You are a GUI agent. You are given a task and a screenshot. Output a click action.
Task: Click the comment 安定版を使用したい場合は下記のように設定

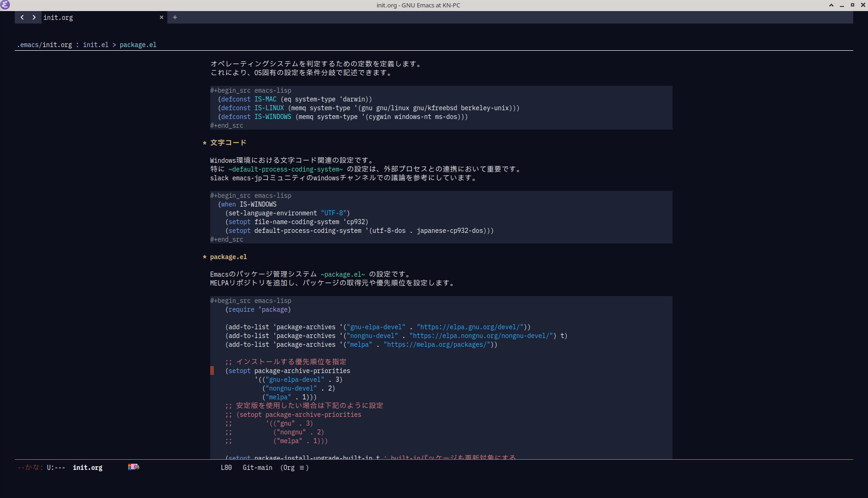tap(304, 406)
